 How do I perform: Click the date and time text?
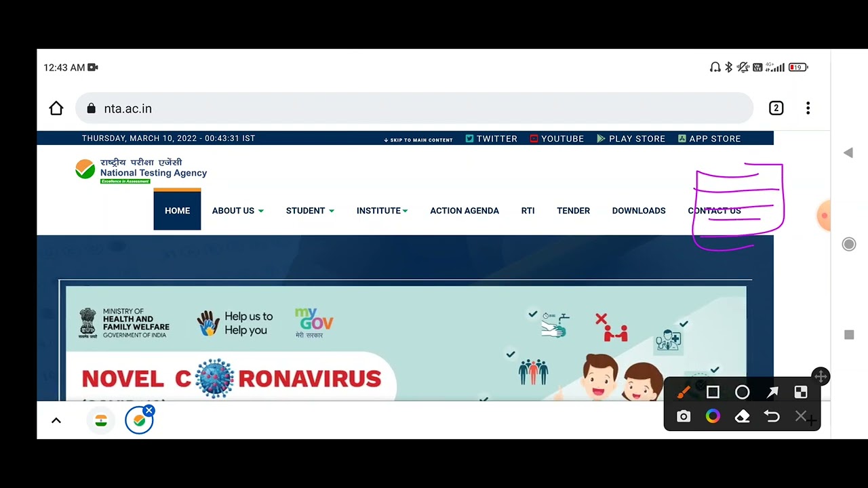pyautogui.click(x=168, y=138)
